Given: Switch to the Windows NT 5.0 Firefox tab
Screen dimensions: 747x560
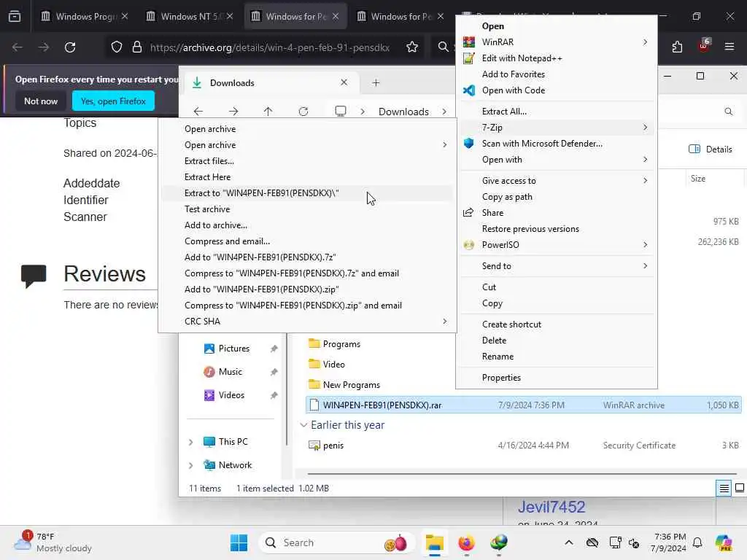Looking at the screenshot, I should point(190,16).
